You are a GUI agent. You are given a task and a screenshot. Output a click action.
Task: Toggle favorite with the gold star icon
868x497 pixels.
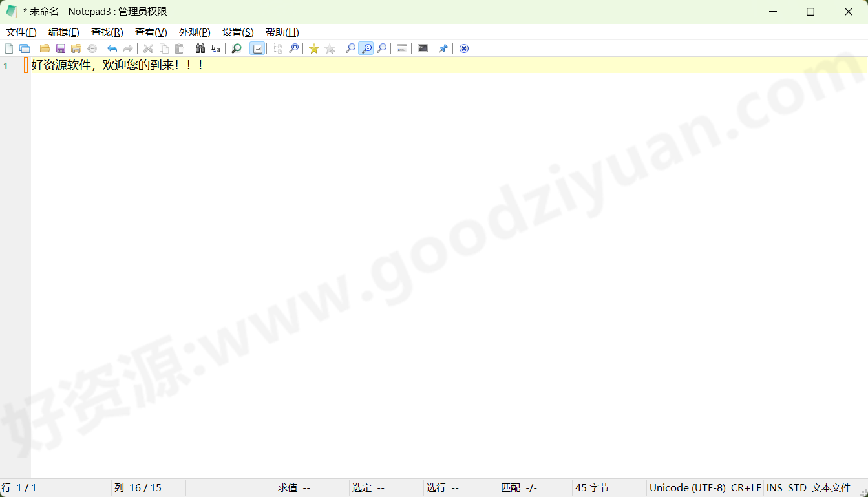[x=313, y=48]
